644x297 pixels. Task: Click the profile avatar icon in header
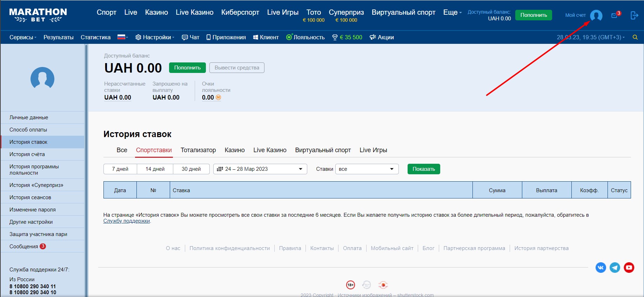coord(596,15)
